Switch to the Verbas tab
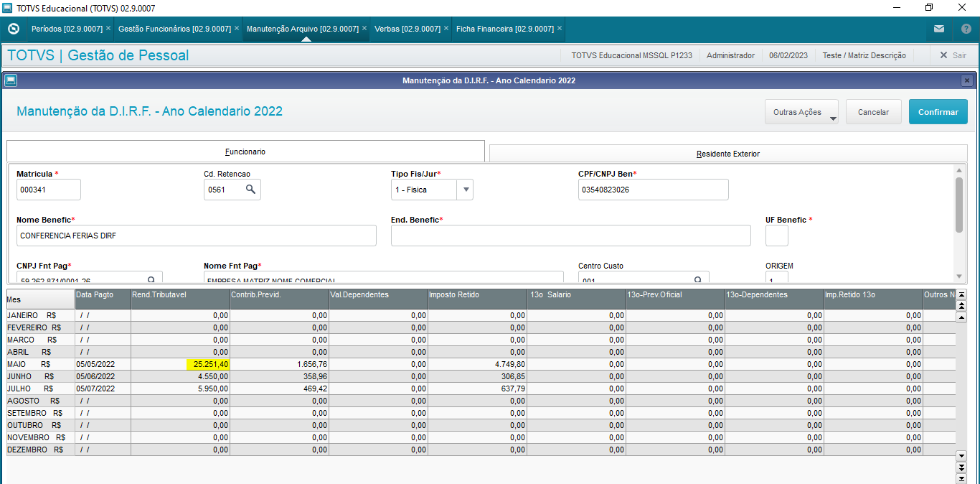Screen dimensions: 980x484 (407, 29)
